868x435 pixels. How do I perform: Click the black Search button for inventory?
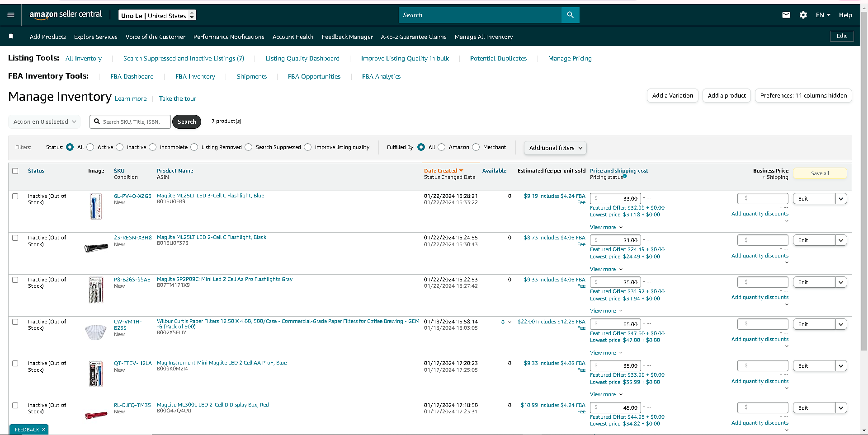click(x=187, y=122)
